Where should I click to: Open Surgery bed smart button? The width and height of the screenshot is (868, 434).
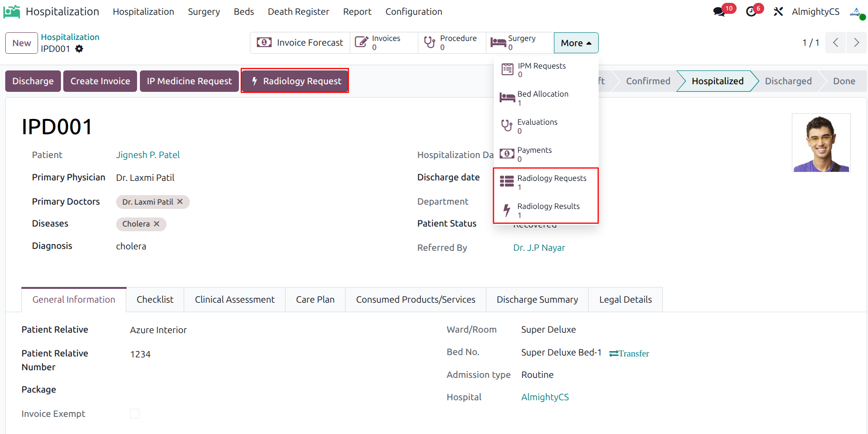tap(520, 43)
